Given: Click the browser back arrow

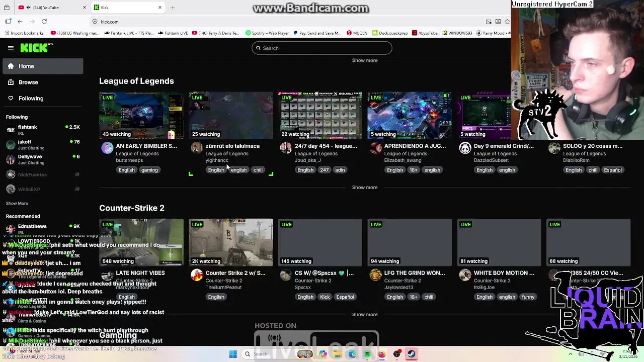Looking at the screenshot, I should 20,22.
